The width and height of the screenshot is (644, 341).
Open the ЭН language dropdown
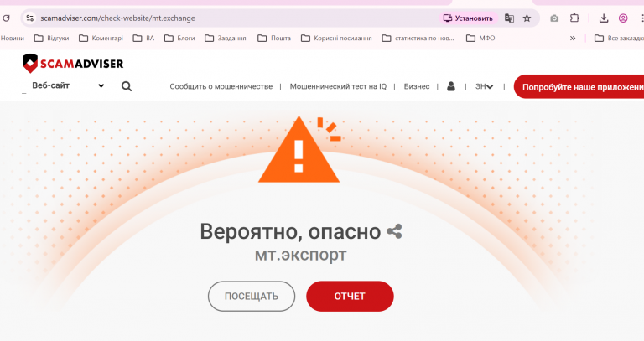pos(484,86)
